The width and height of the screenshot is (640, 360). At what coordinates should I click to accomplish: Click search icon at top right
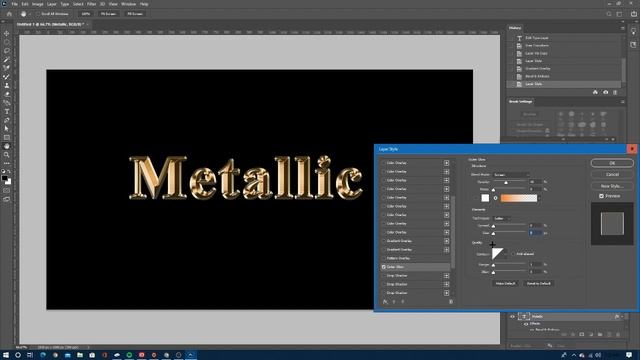[609, 14]
